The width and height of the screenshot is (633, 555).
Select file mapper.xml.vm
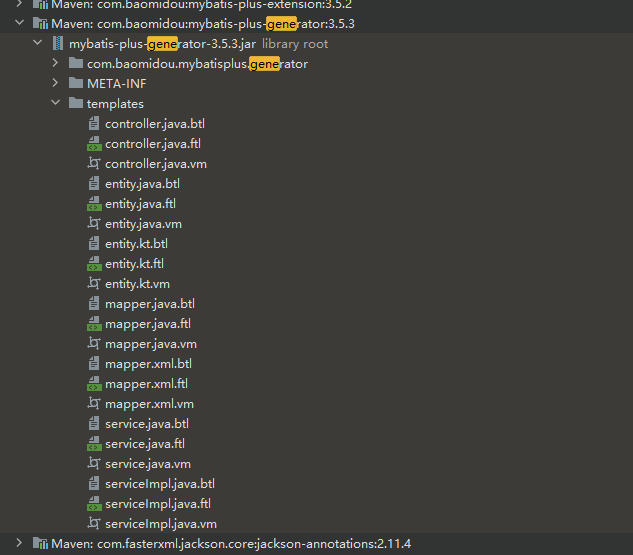coord(149,404)
